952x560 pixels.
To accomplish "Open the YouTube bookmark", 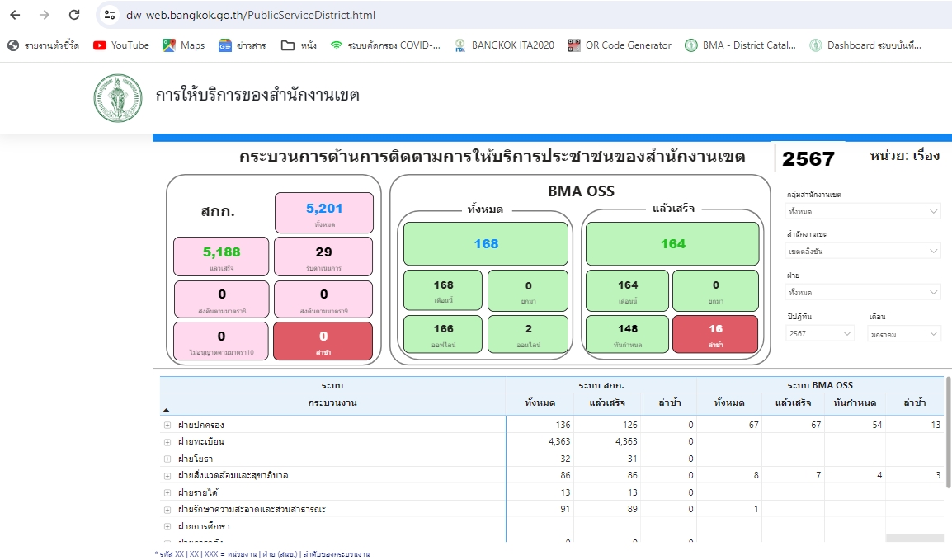I will (121, 45).
